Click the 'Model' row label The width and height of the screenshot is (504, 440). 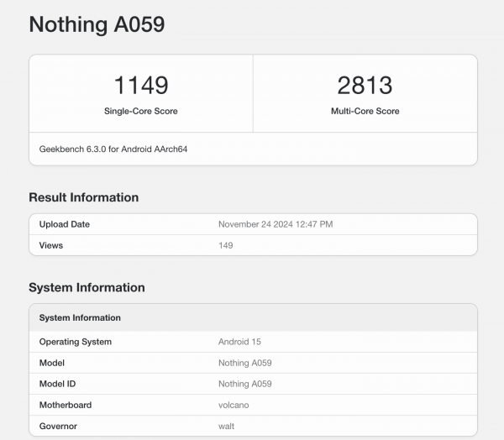(52, 363)
